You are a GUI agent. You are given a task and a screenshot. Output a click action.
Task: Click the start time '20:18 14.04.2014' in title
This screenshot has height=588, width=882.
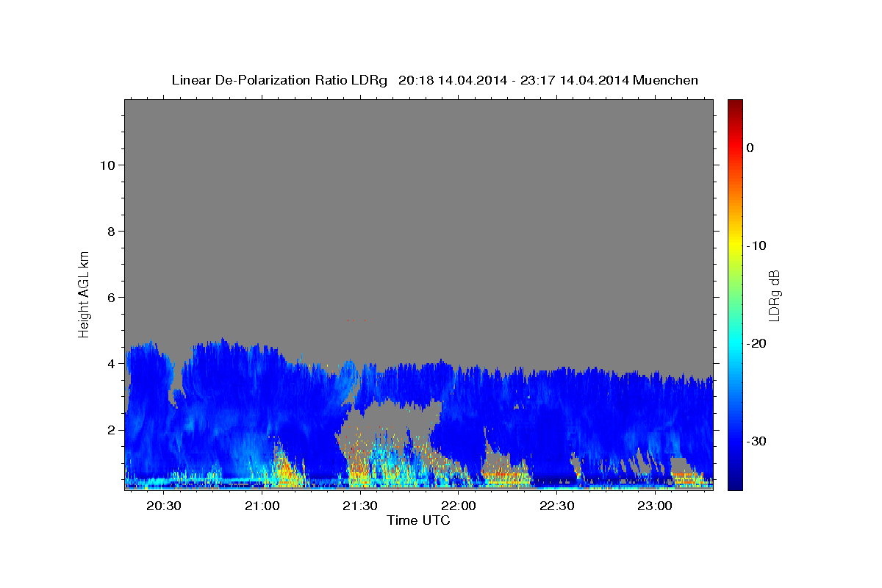(453, 80)
